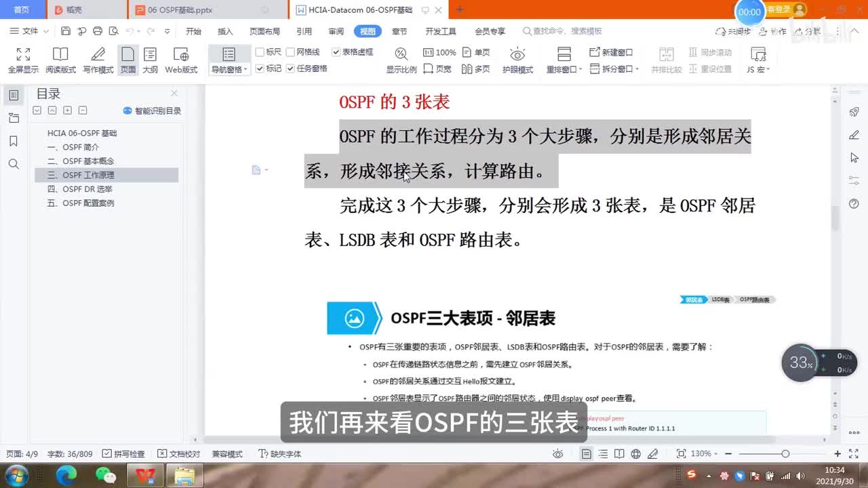Viewport: 868px width, 488px height.
Task: Click the rocket icon in right sidebar
Action: point(854,112)
